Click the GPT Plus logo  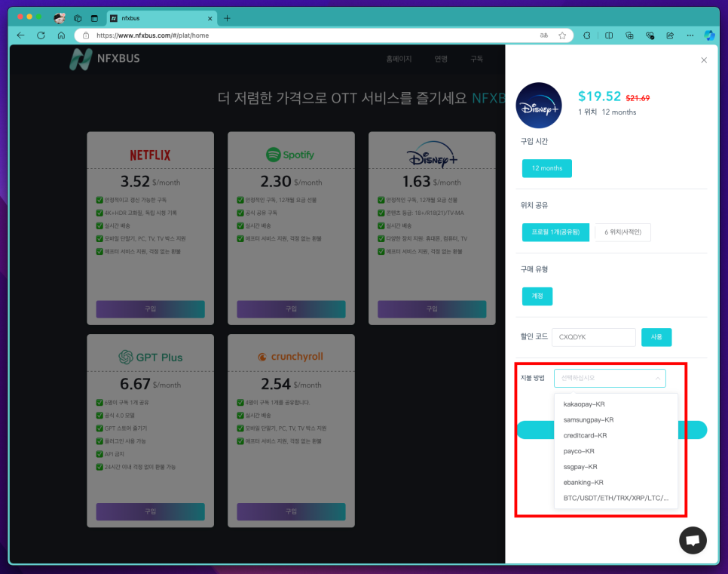coord(150,357)
